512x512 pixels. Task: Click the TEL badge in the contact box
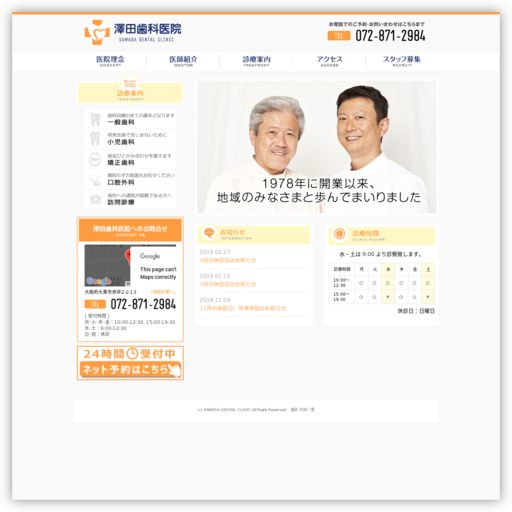(x=95, y=304)
